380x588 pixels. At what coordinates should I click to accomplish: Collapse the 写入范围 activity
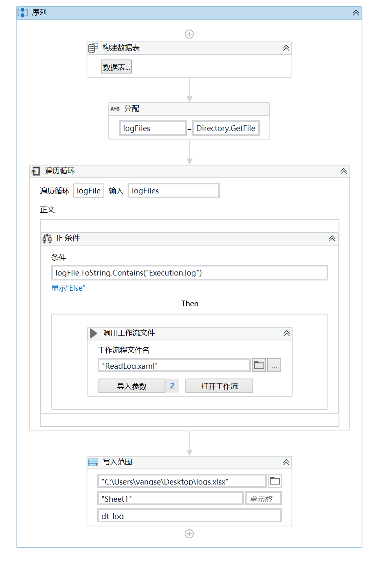pyautogui.click(x=286, y=462)
